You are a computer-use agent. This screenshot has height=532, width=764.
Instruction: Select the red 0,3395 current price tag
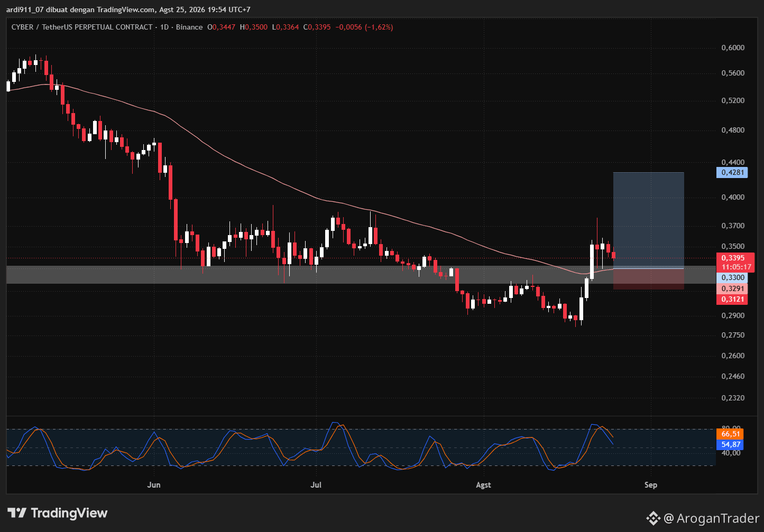[735, 258]
